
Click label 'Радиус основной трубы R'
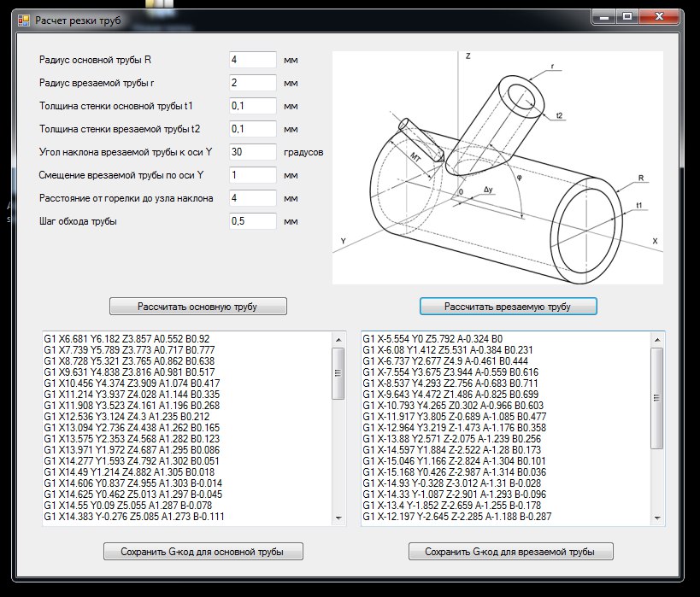[x=95, y=60]
